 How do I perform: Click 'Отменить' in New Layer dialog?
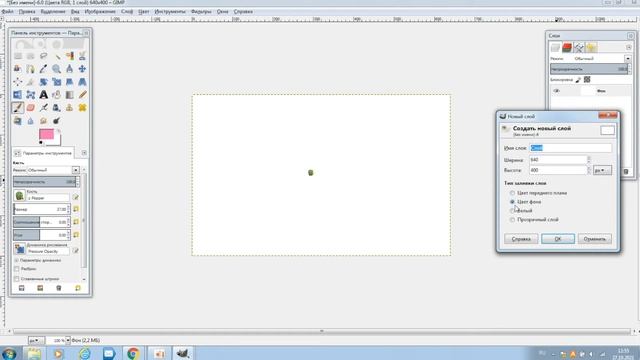point(595,239)
